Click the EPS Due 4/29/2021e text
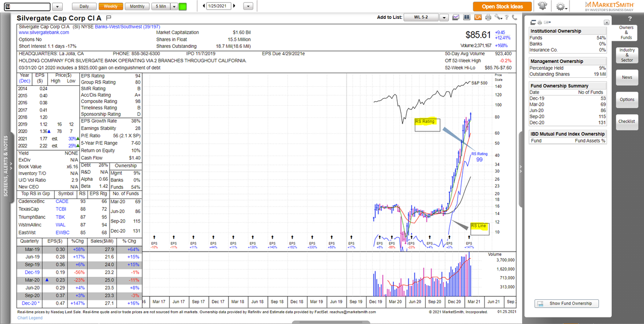The image size is (644, 324). tap(283, 54)
